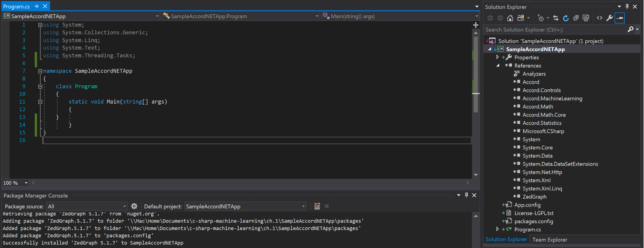
Task: Expand the Properties node
Action: pos(497,57)
